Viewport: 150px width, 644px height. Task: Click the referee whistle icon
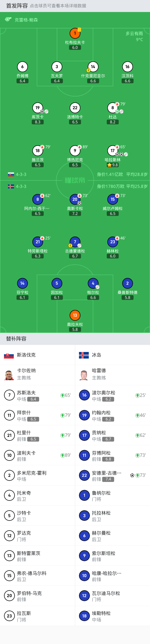8,19
